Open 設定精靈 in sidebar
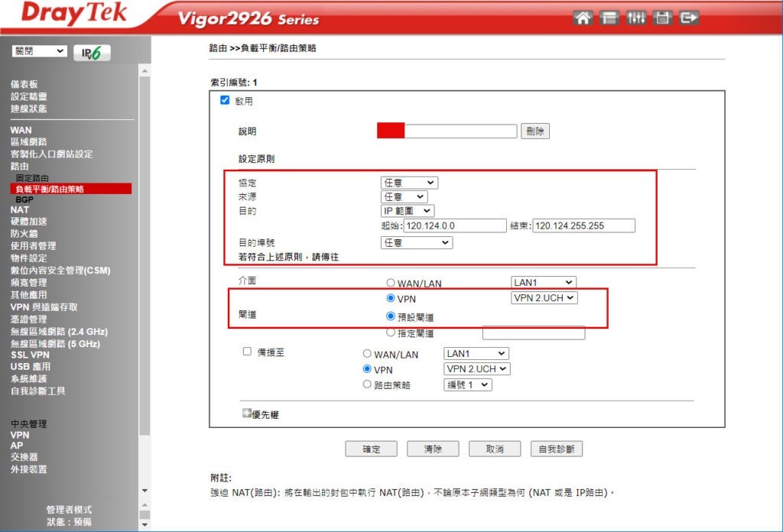 coord(28,96)
